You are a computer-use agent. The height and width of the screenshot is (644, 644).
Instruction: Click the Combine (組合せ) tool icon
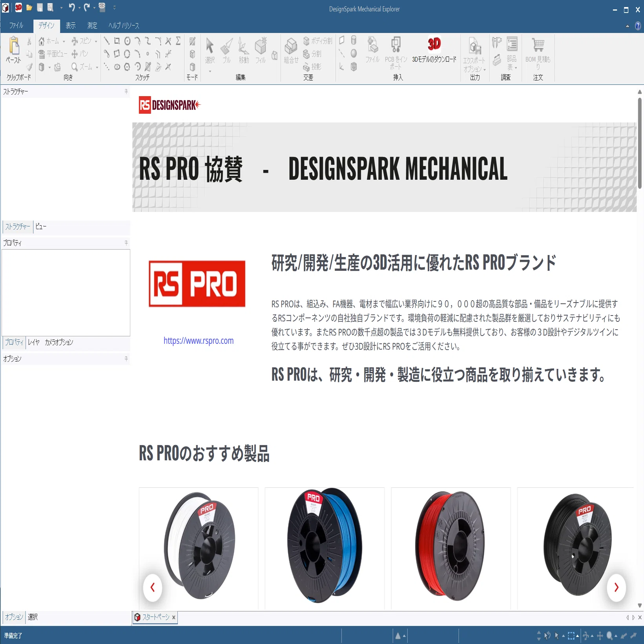tap(291, 46)
